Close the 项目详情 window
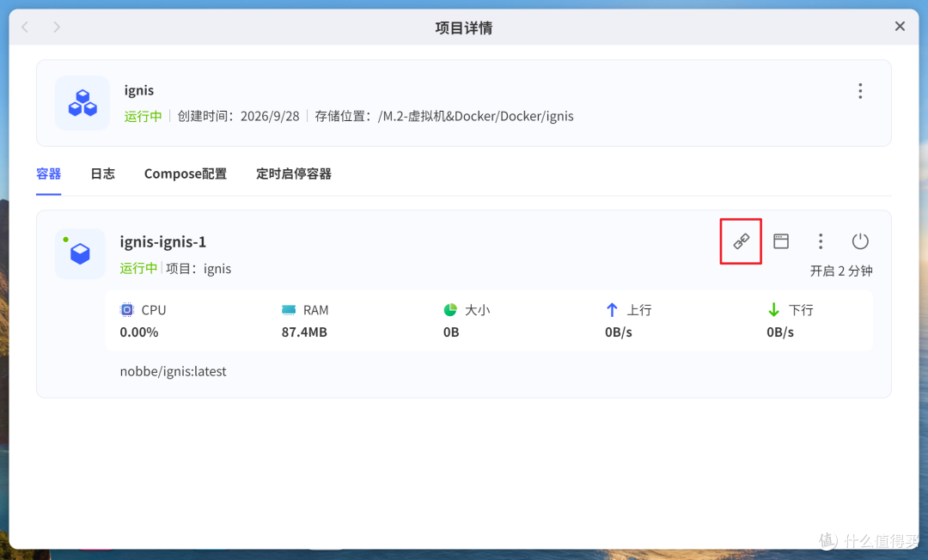This screenshot has width=928, height=560. click(x=900, y=27)
